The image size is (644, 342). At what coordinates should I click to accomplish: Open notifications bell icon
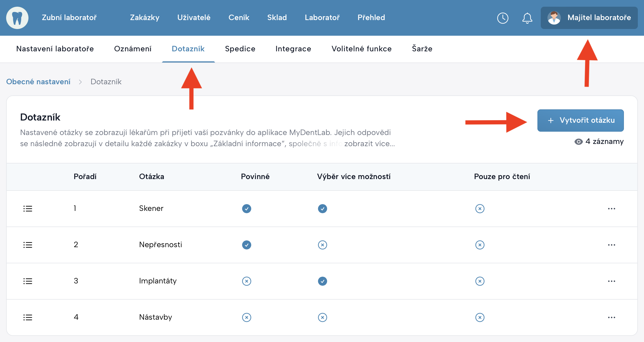(x=527, y=18)
